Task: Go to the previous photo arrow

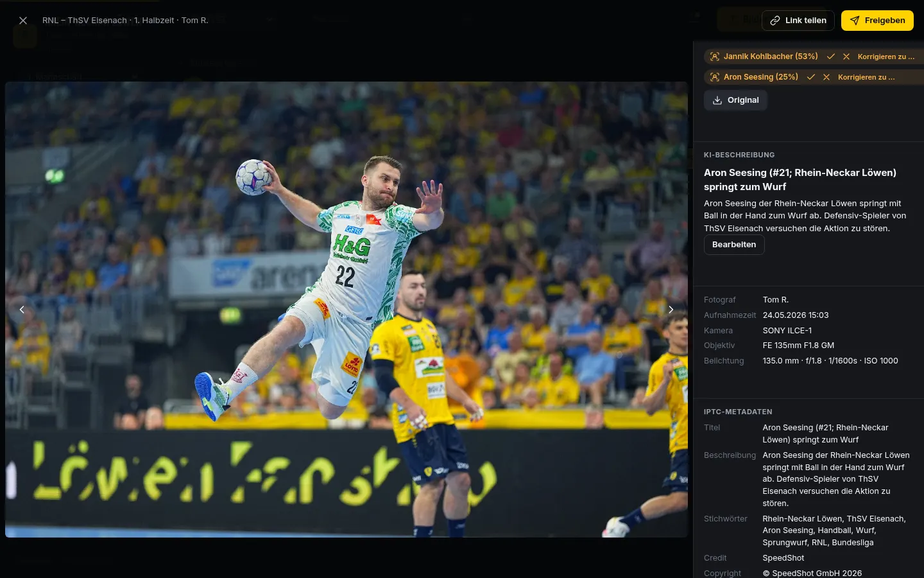Action: 22,310
